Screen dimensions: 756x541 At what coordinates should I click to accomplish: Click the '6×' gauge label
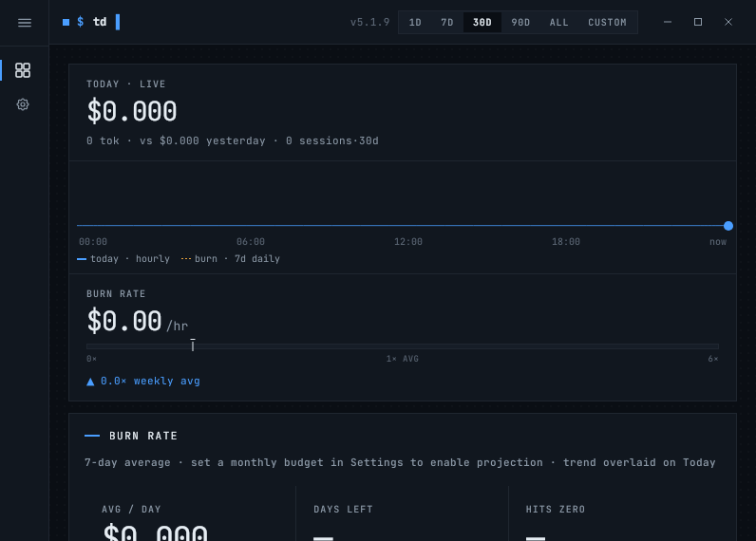(713, 359)
